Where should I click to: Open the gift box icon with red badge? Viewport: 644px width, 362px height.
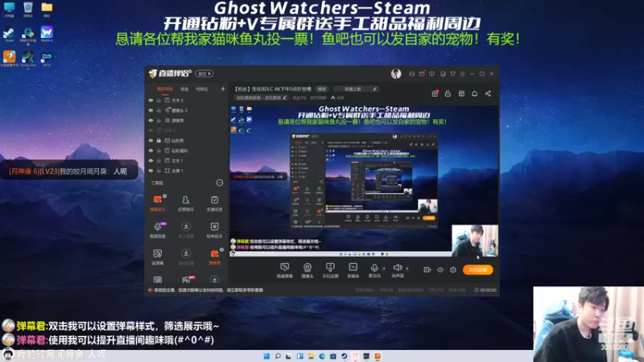pyautogui.click(x=435, y=93)
